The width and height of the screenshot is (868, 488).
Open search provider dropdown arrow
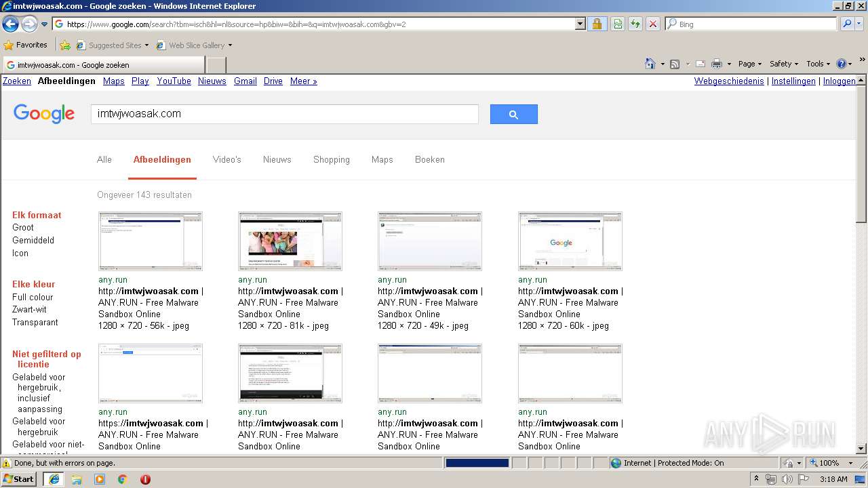pos(860,24)
